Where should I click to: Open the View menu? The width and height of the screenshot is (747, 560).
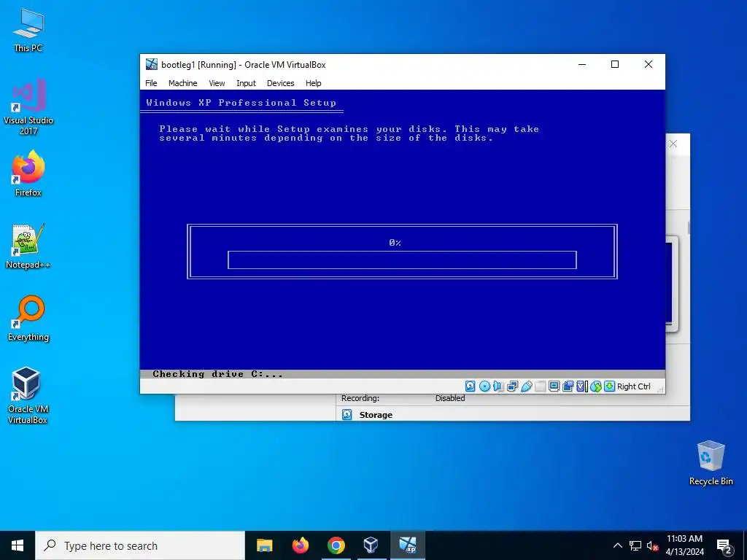click(x=217, y=83)
